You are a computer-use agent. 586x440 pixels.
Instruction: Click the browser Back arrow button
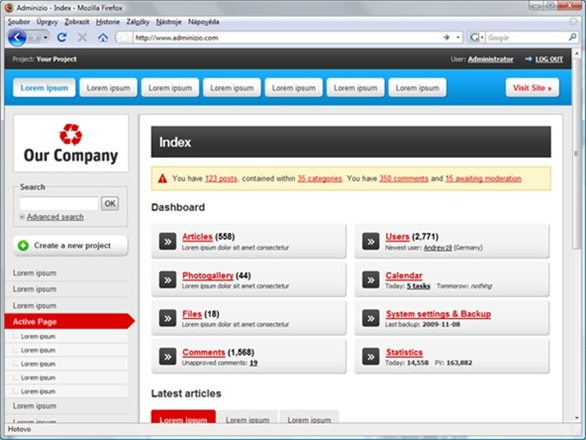coord(17,38)
